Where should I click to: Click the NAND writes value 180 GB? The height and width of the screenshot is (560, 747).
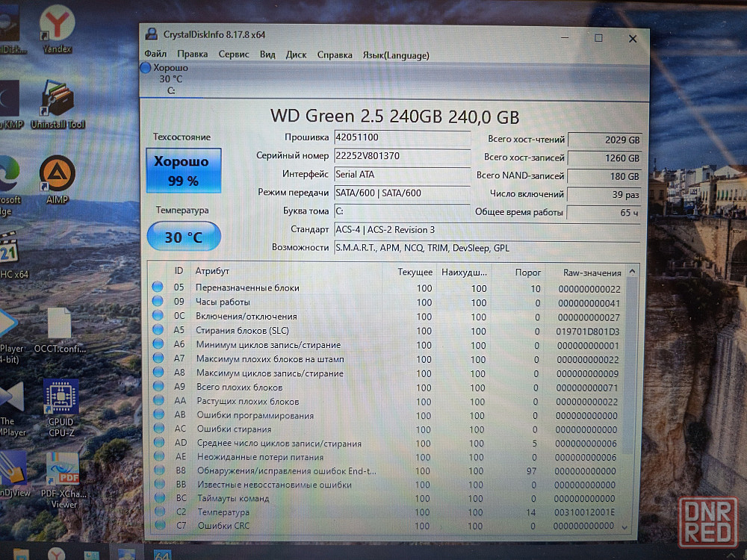coord(604,177)
